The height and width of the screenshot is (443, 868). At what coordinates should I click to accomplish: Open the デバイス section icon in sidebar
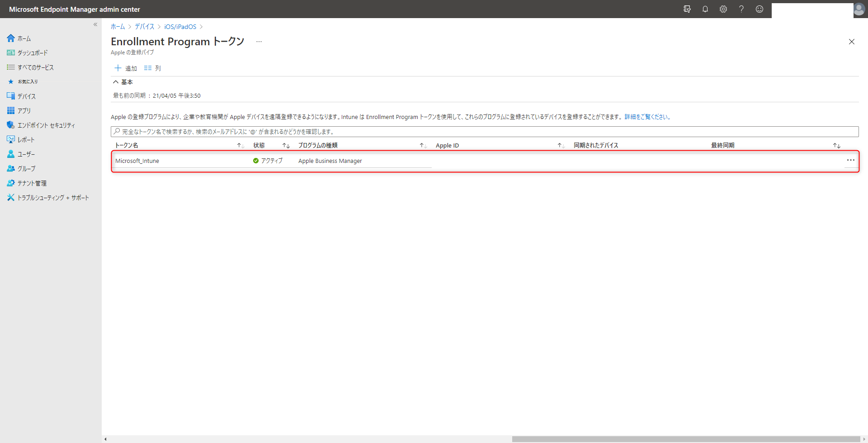(x=10, y=96)
